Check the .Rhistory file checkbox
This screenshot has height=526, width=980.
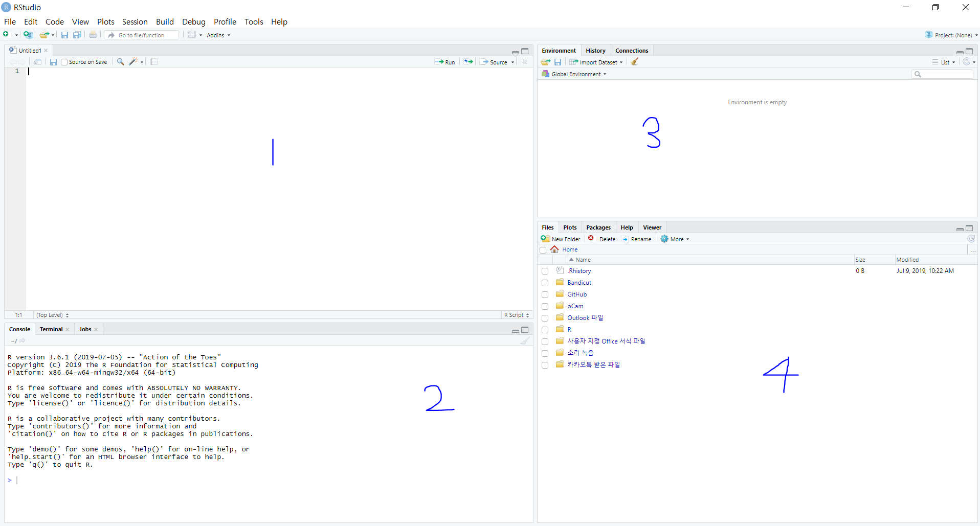(545, 271)
